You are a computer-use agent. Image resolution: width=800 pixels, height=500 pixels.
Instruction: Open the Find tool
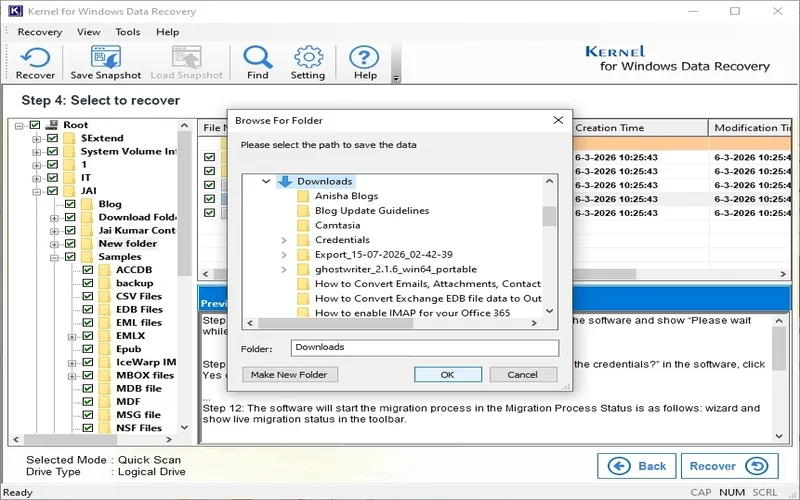[258, 63]
